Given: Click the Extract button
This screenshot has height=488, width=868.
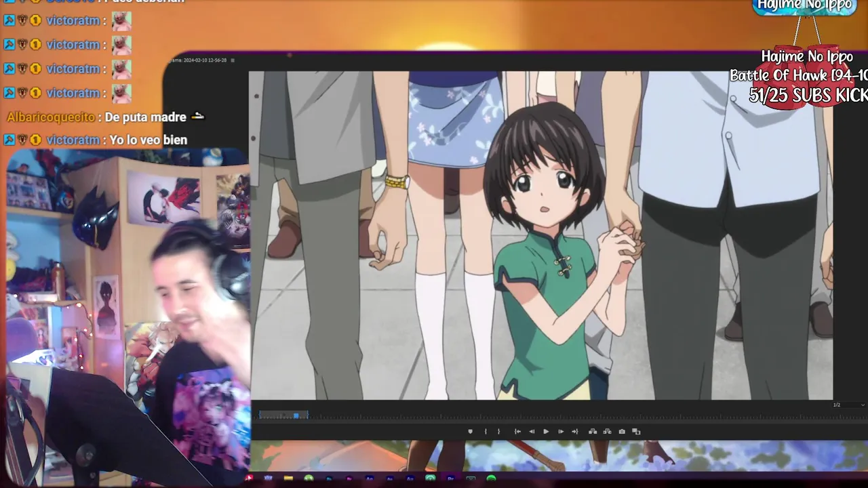Looking at the screenshot, I should tap(607, 432).
